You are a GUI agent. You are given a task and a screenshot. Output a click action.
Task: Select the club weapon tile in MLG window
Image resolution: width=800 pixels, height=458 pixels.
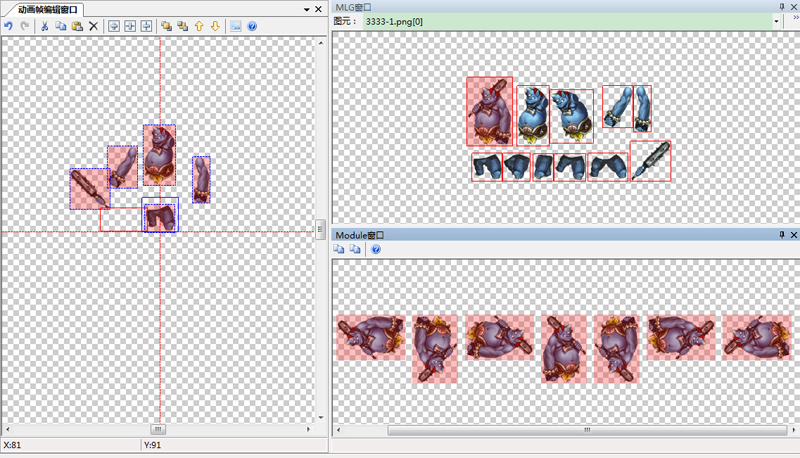click(x=651, y=161)
